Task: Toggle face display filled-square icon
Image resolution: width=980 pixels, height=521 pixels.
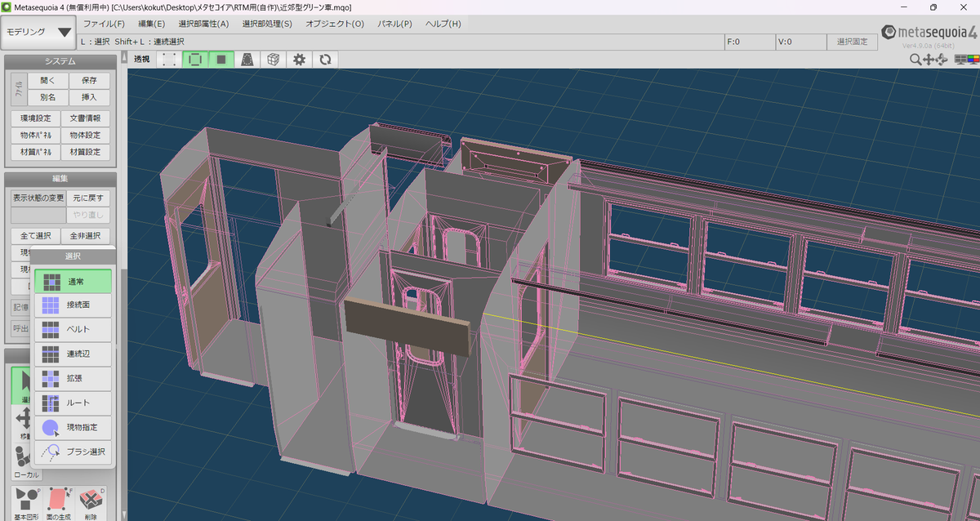Action: pyautogui.click(x=221, y=59)
